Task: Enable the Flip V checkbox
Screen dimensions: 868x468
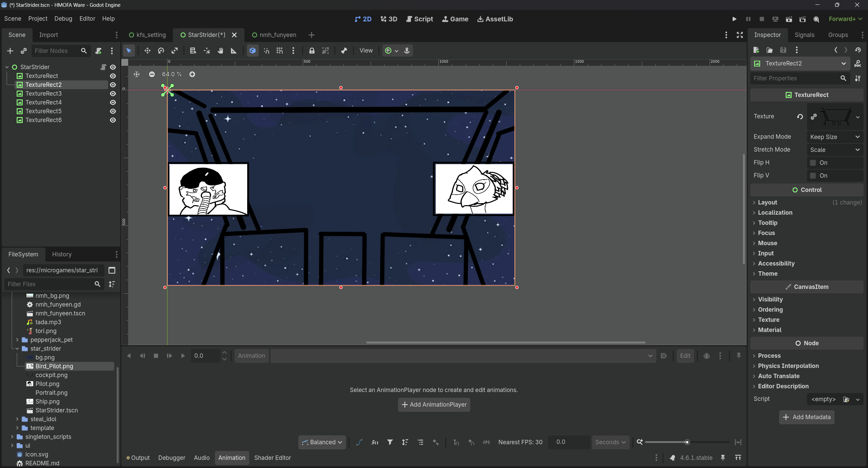Action: pos(813,176)
